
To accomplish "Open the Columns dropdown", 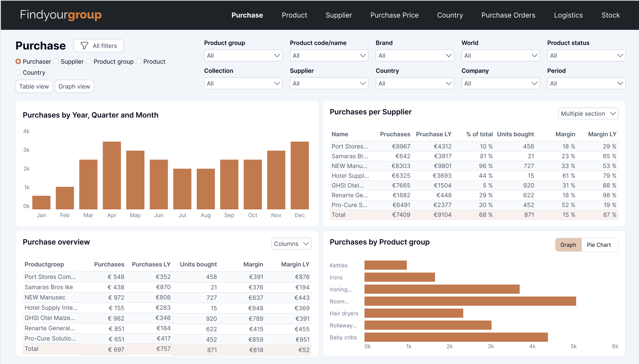I will pos(291,244).
